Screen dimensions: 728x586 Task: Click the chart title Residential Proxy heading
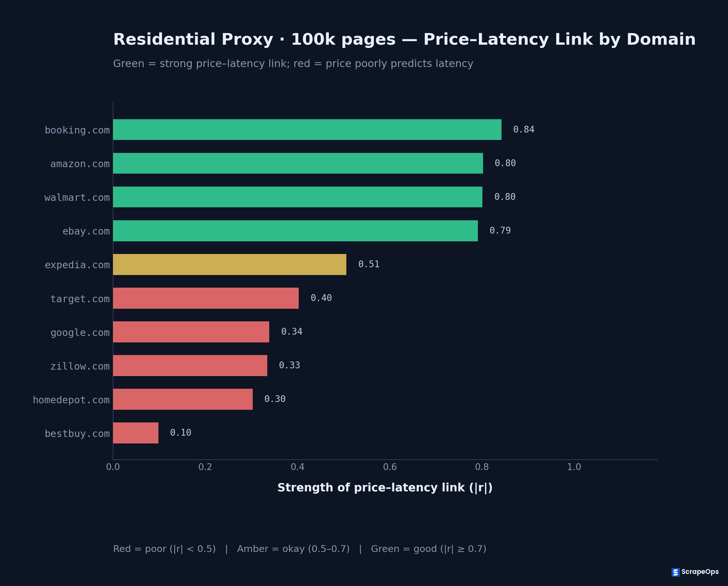tap(404, 40)
